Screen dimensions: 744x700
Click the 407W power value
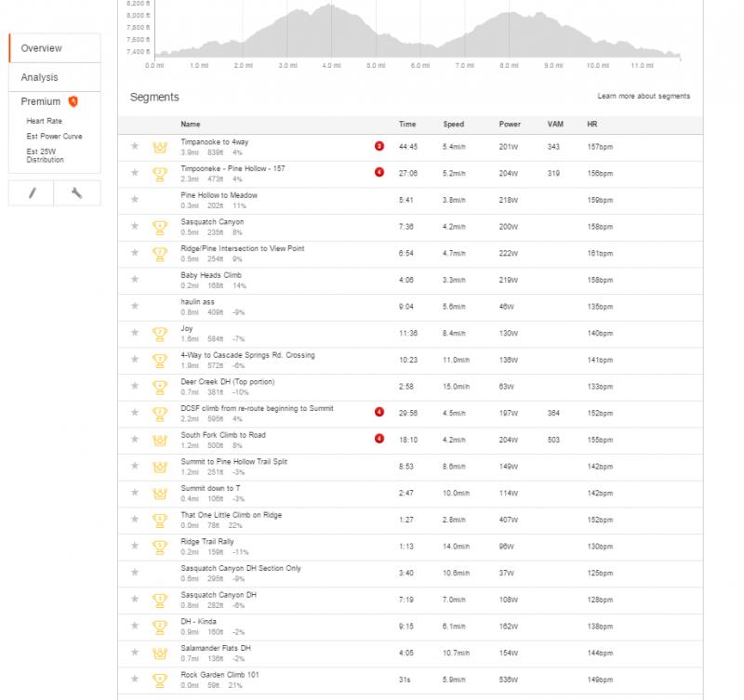(508, 520)
